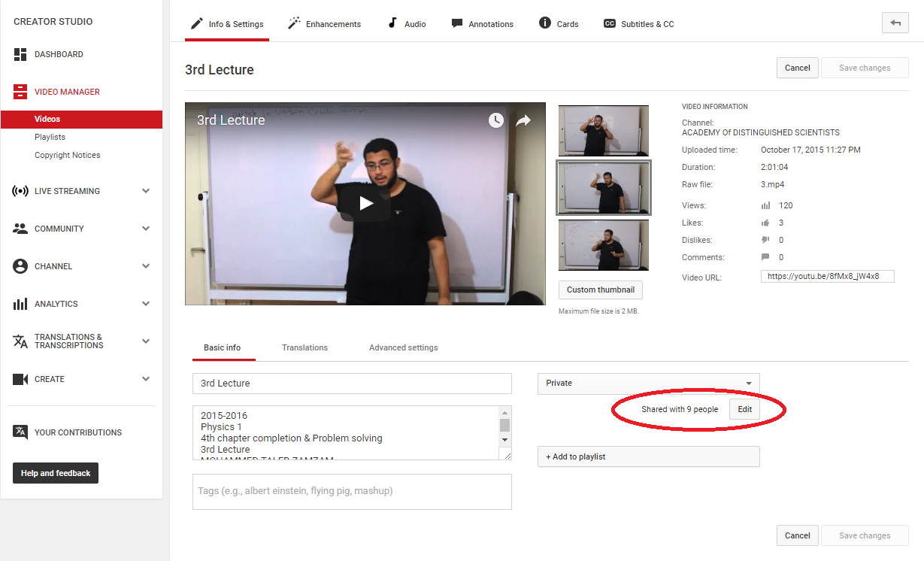Click the description scrollbar down arrow
This screenshot has width=924, height=561.
505,440
